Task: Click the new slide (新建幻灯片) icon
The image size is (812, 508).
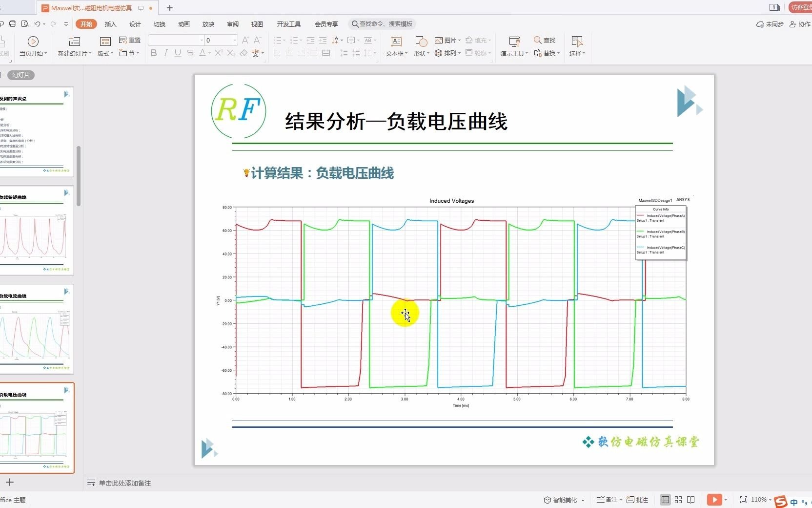Action: (74, 42)
